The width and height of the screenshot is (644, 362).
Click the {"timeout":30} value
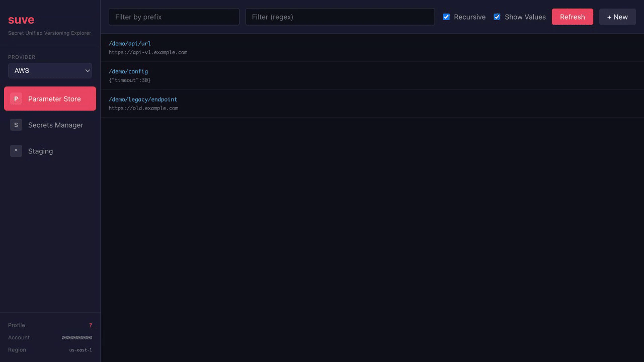(130, 80)
